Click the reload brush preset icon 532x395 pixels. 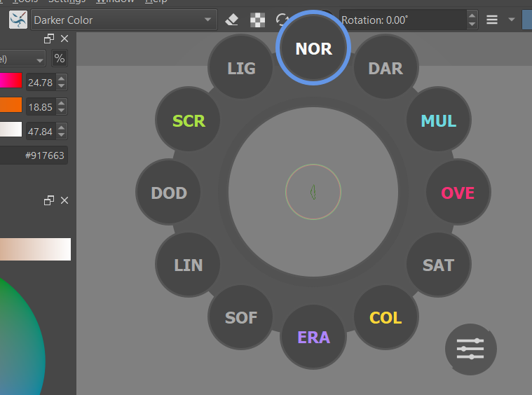282,20
